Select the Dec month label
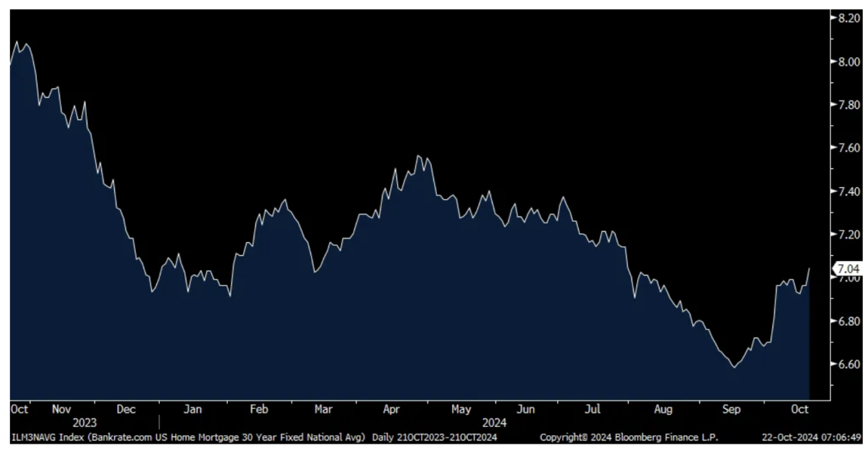 127,409
